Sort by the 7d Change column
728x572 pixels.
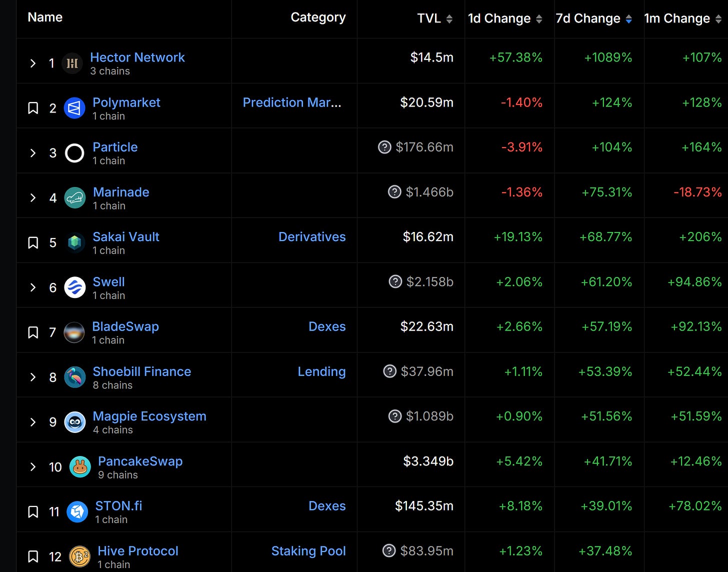point(594,18)
